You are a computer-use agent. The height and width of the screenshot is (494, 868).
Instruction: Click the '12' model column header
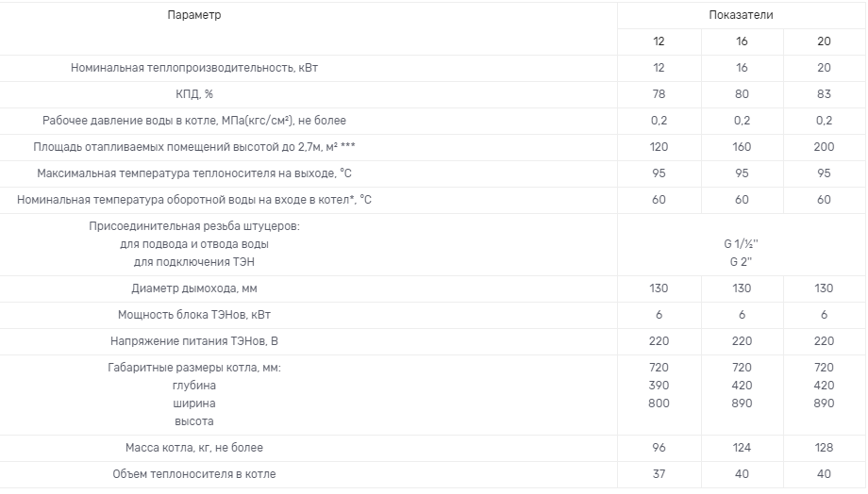tap(659, 41)
